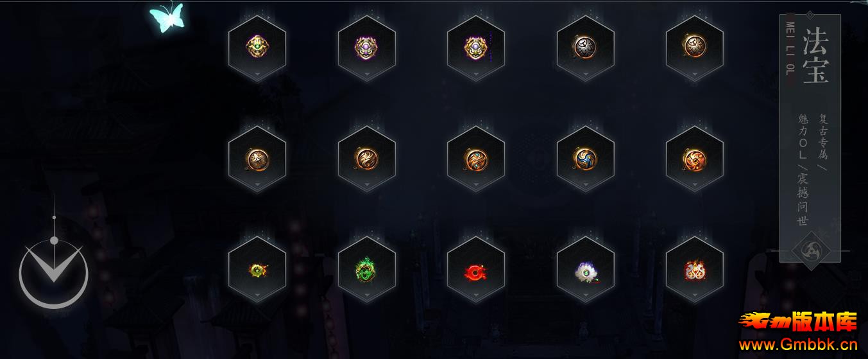Click the swirl emblem diamond under banner
The height and width of the screenshot is (359, 868).
point(812,250)
